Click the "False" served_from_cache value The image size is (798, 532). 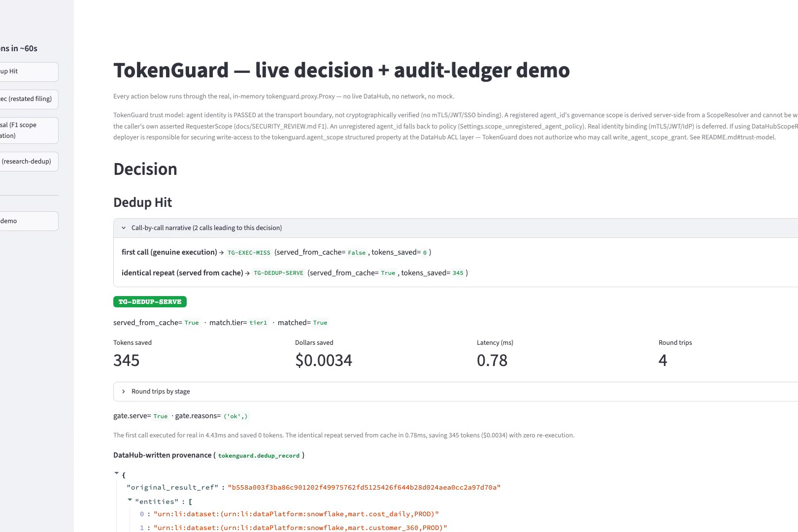(x=357, y=253)
